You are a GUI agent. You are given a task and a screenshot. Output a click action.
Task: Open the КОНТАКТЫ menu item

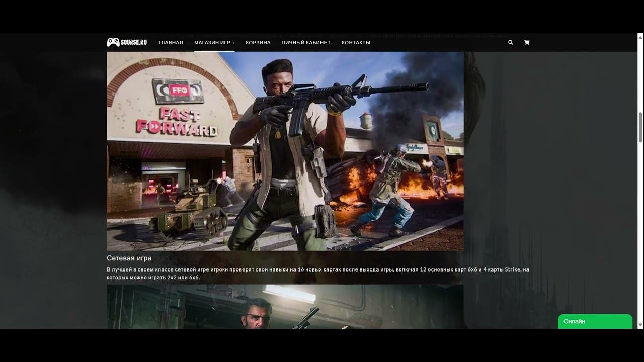tap(356, 43)
